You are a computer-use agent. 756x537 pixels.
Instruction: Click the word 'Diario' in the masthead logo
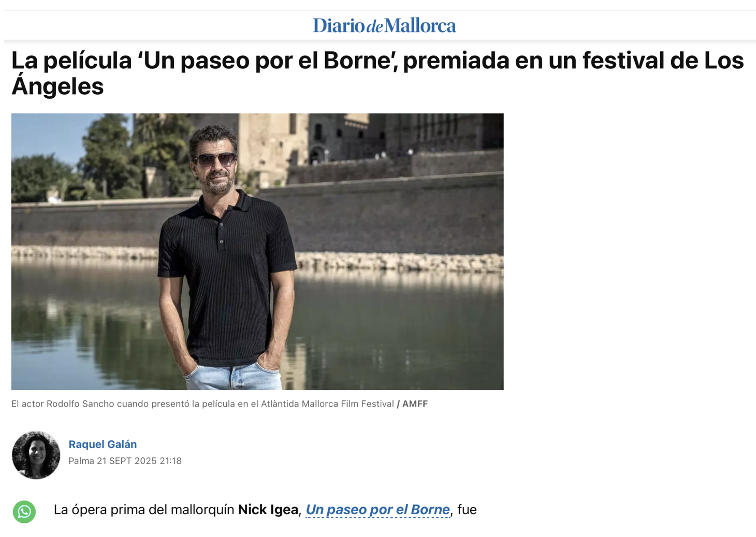339,25
